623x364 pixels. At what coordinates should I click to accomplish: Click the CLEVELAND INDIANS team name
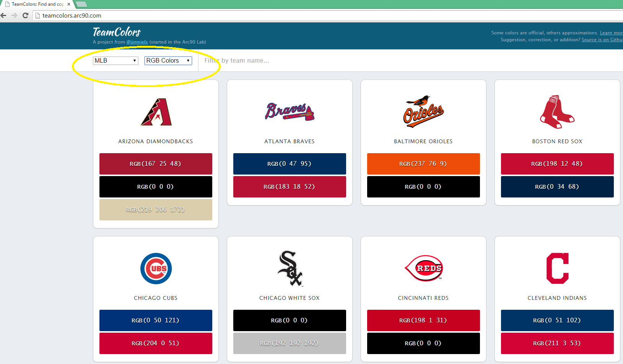(557, 298)
